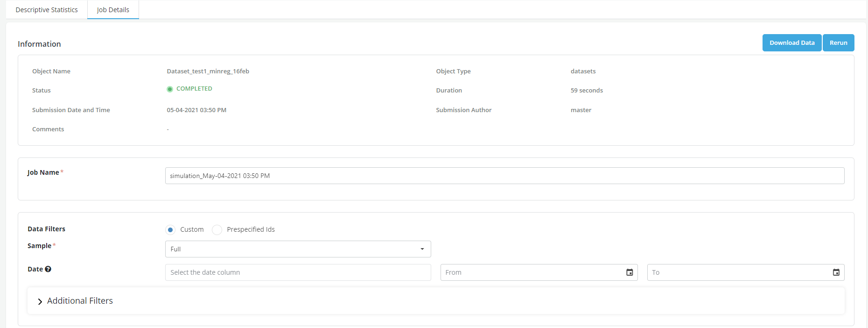This screenshot has height=328, width=868.
Task: Click the green COMPLETED status indicator dot
Action: [x=170, y=89]
